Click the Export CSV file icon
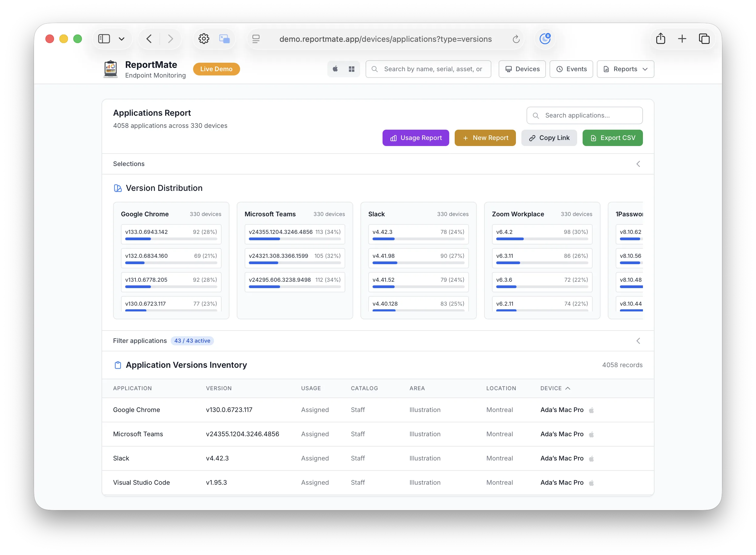Viewport: 756px width, 555px height. coord(594,138)
